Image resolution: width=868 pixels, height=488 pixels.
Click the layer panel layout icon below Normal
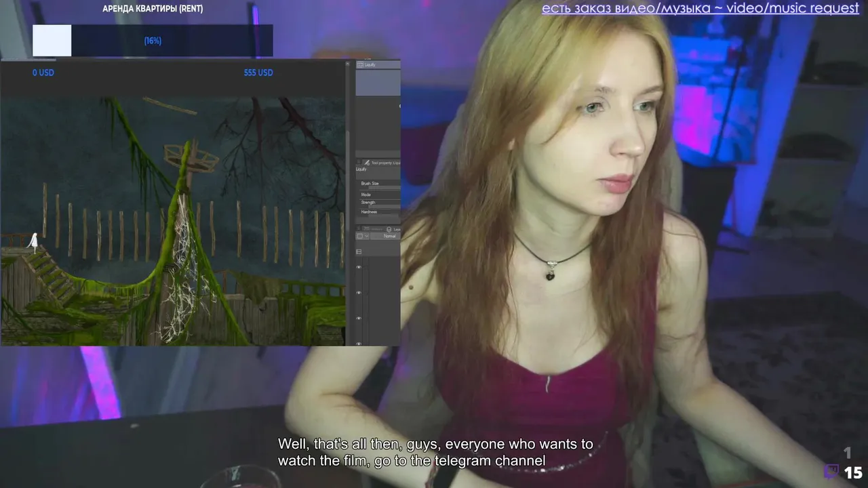pyautogui.click(x=359, y=251)
